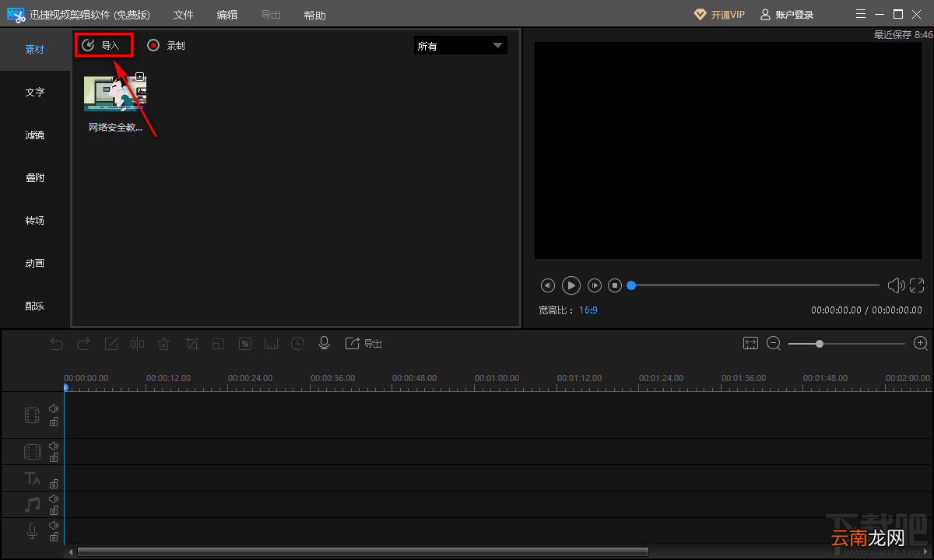Viewport: 934px width, 560px height.
Task: Select the crop tool icon
Action: [191, 343]
